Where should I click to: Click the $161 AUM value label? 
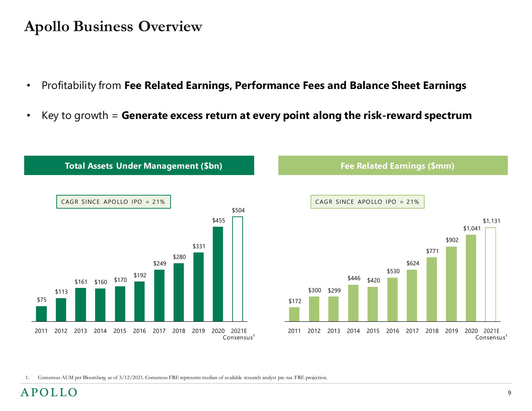(x=81, y=282)
